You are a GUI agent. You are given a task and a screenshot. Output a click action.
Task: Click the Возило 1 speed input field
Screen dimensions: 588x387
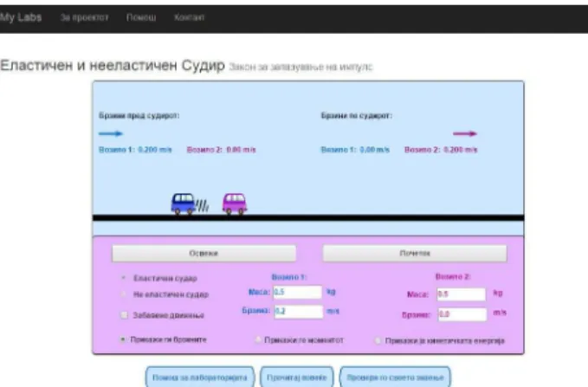[x=299, y=312]
